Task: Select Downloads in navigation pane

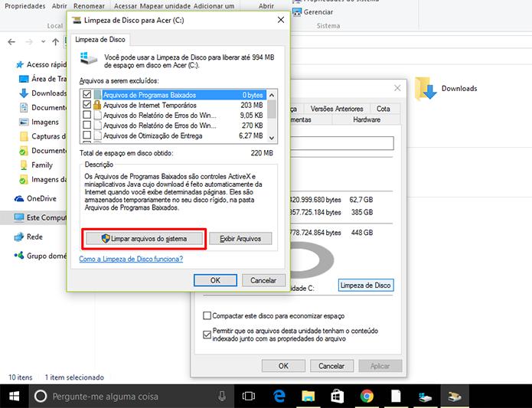Action: coord(43,93)
